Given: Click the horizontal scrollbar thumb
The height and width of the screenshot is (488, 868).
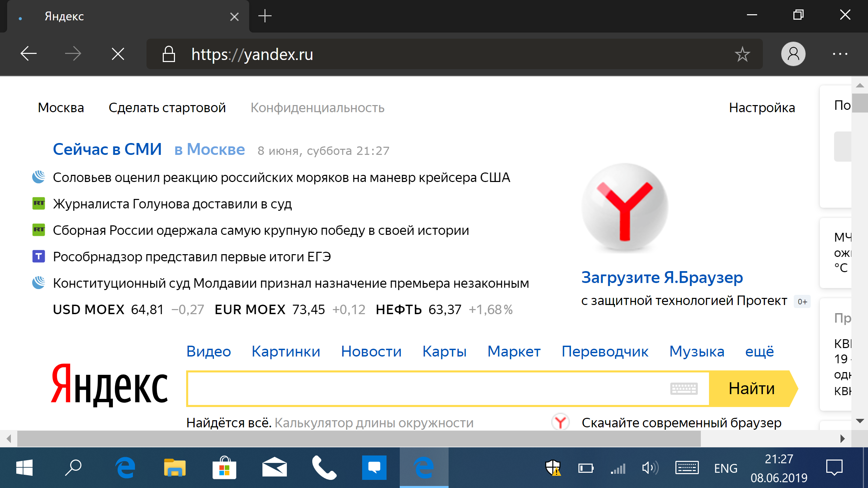Looking at the screenshot, I should (x=359, y=439).
